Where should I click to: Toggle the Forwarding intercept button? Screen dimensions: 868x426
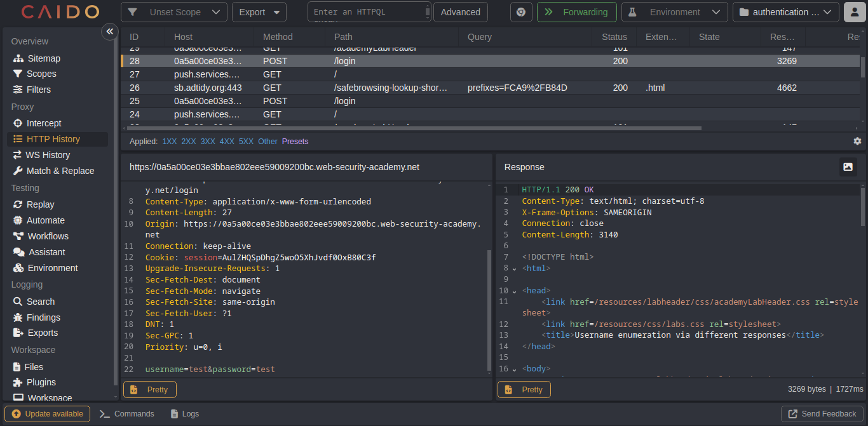pos(576,12)
